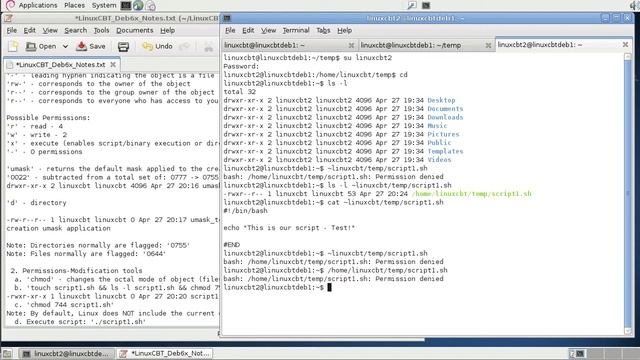
Task: Open terminal View menu
Action: [268, 30]
